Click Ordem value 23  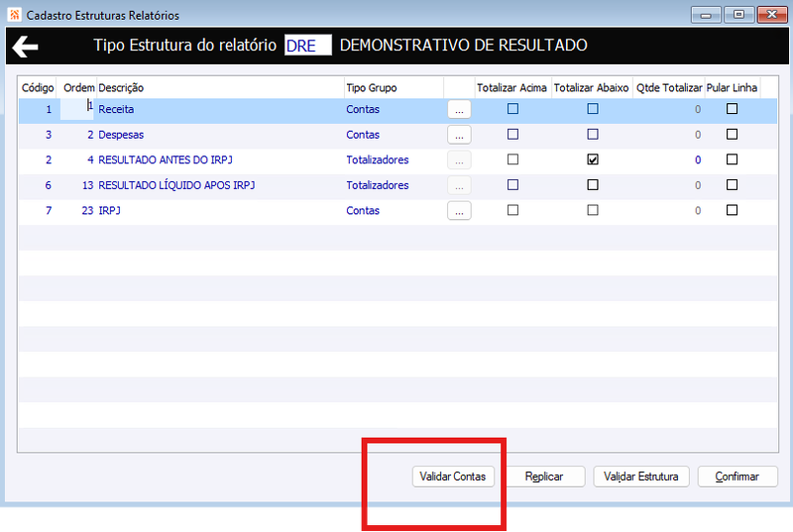tap(87, 211)
